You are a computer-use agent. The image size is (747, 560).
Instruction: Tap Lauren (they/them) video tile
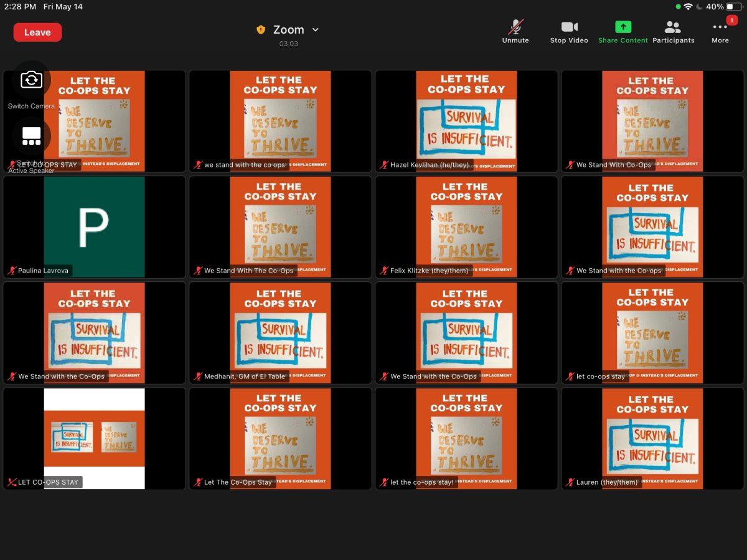click(652, 438)
